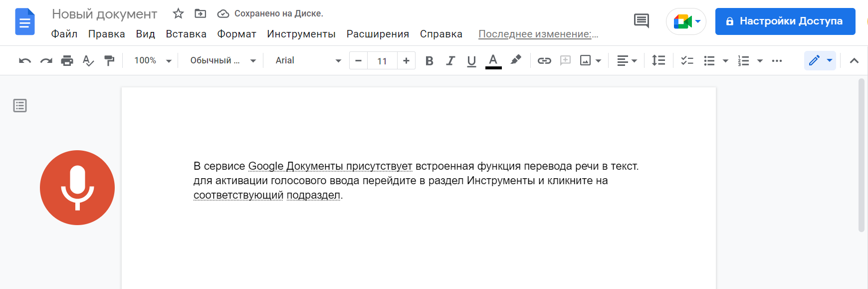Open the Файл menu
Image resolution: width=868 pixels, height=289 pixels.
tap(64, 34)
